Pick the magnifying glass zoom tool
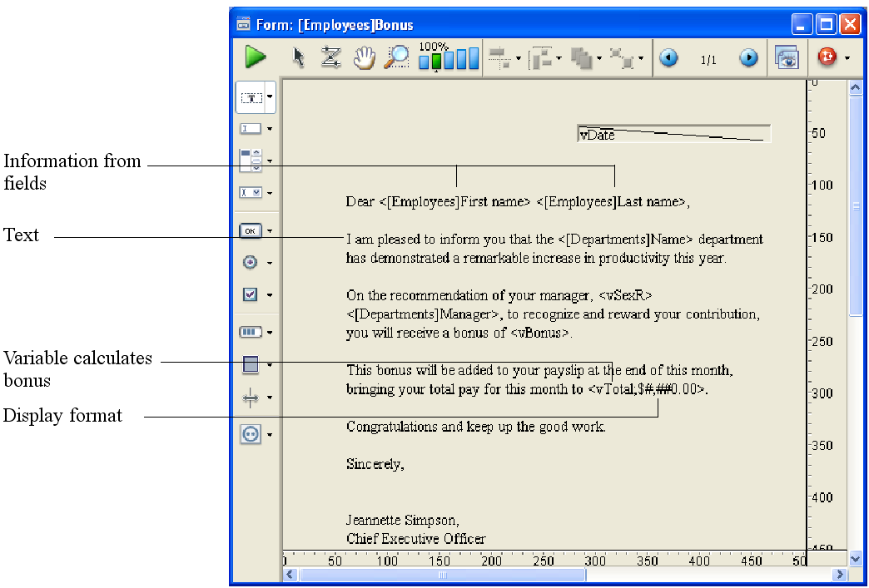 coord(397,57)
